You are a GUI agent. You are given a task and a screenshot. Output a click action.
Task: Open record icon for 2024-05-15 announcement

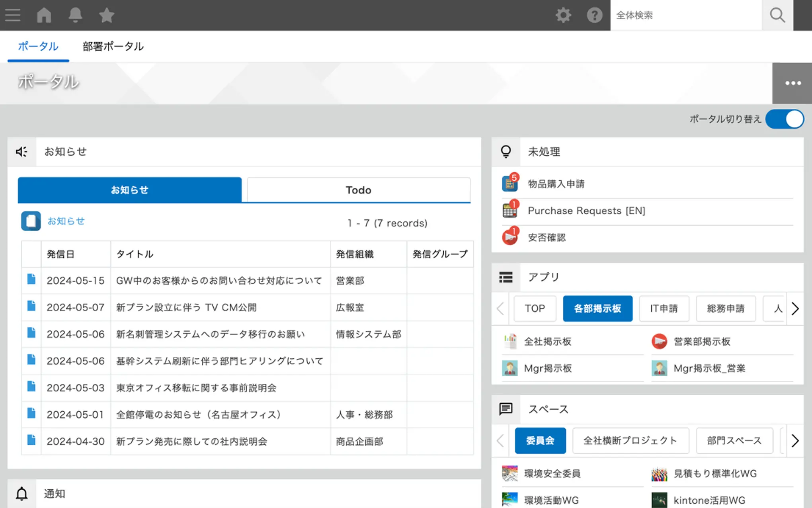pyautogui.click(x=31, y=279)
